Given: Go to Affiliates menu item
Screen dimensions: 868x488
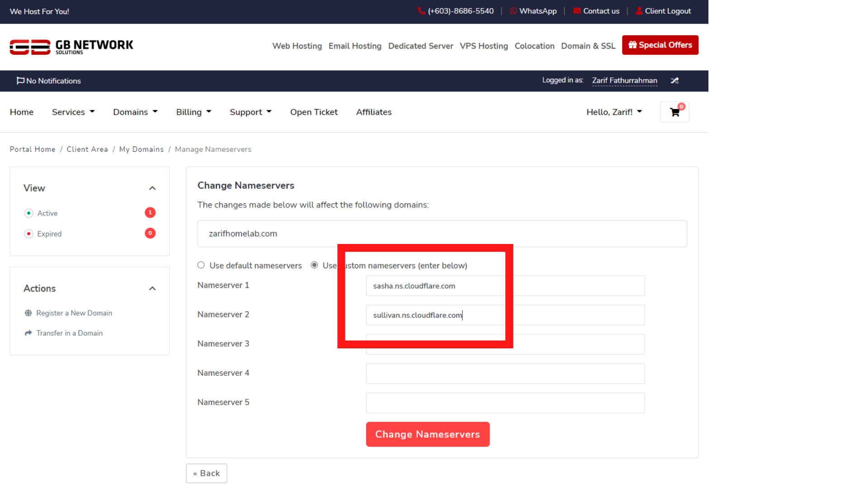Looking at the screenshot, I should point(373,112).
